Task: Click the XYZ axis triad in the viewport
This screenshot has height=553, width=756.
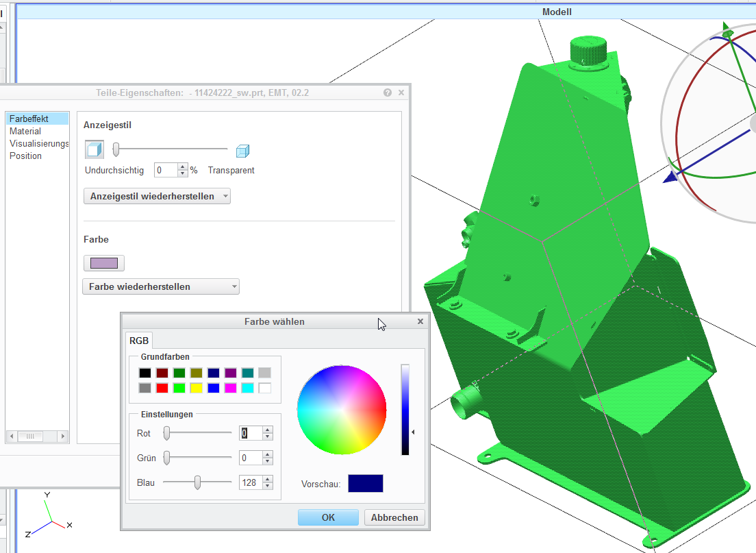Action: tap(48, 516)
